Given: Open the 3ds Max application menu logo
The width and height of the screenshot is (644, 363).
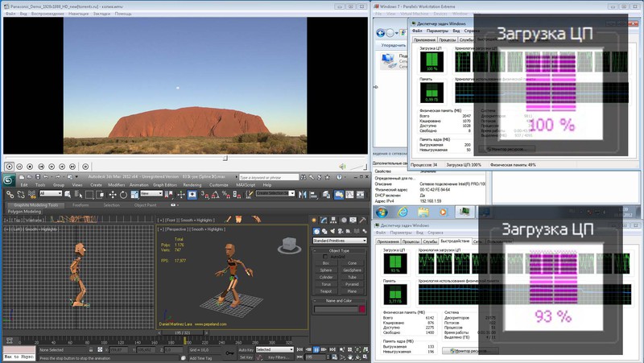Looking at the screenshot, I should 7,179.
